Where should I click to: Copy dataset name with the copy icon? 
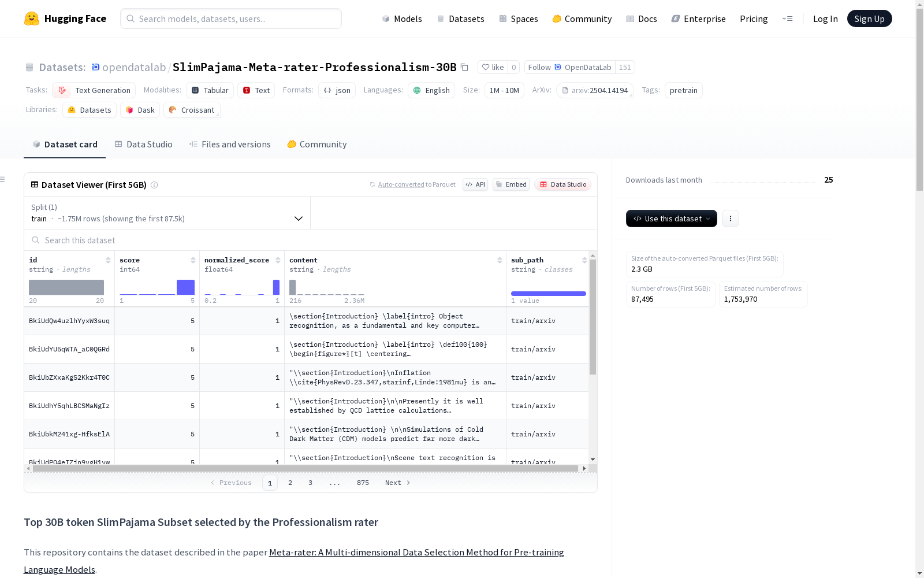464,67
